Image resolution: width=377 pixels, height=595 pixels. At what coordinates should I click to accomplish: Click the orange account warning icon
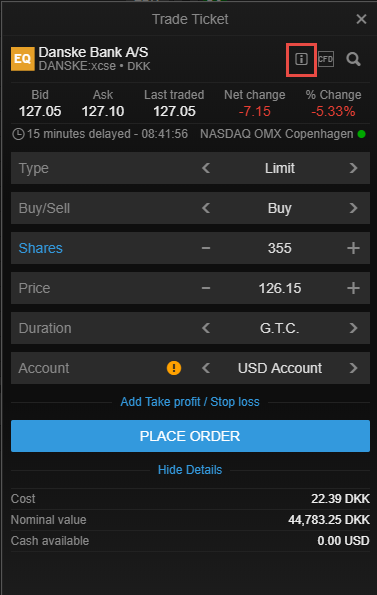174,368
